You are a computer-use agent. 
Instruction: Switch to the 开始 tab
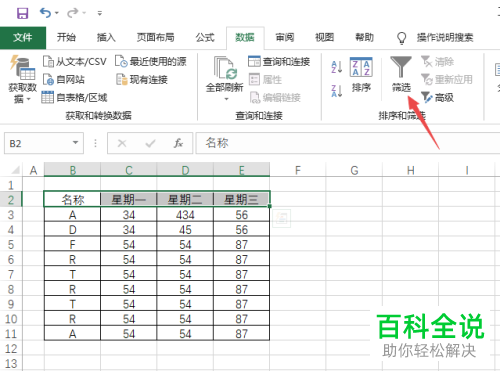coord(66,37)
